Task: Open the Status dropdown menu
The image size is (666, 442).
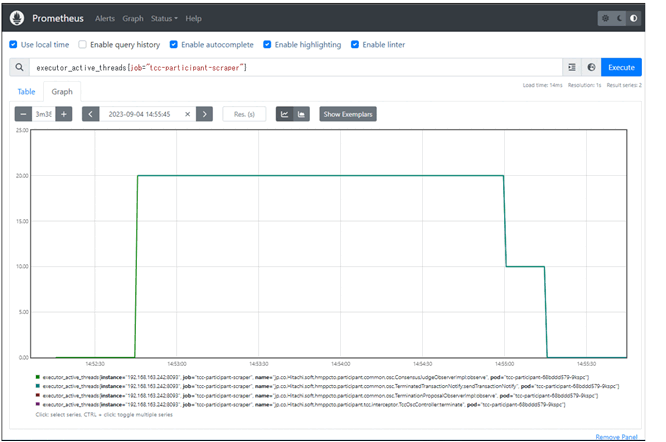Action: click(x=164, y=18)
